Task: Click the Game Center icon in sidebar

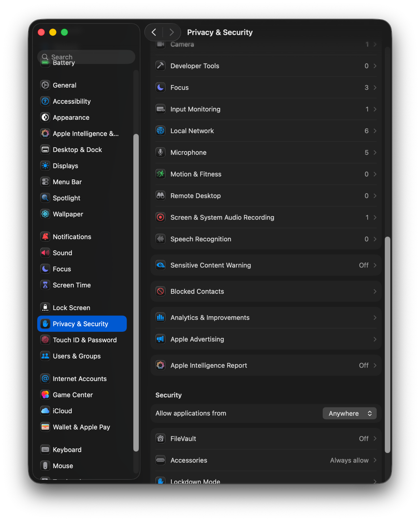Action: (x=45, y=395)
